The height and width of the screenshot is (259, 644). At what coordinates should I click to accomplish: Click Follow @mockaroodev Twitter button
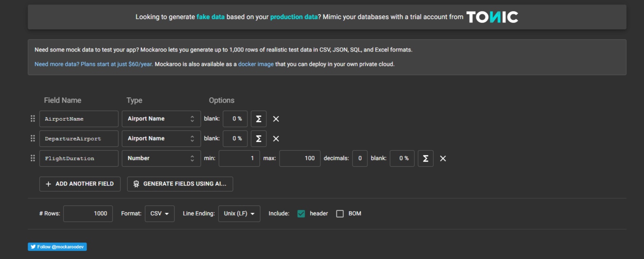[x=57, y=247]
